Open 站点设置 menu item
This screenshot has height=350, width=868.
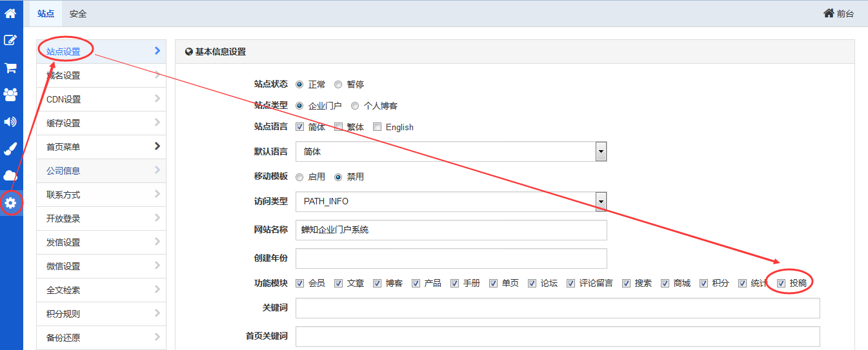[101, 52]
